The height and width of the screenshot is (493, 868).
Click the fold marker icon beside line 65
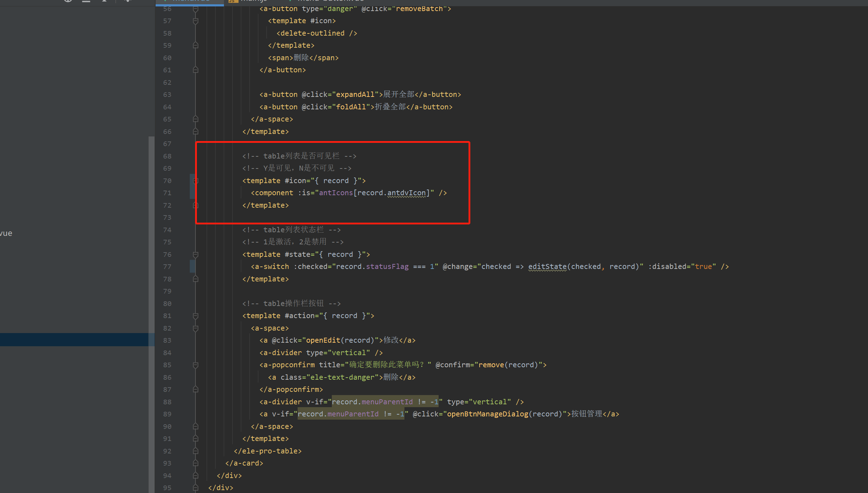[x=195, y=119]
